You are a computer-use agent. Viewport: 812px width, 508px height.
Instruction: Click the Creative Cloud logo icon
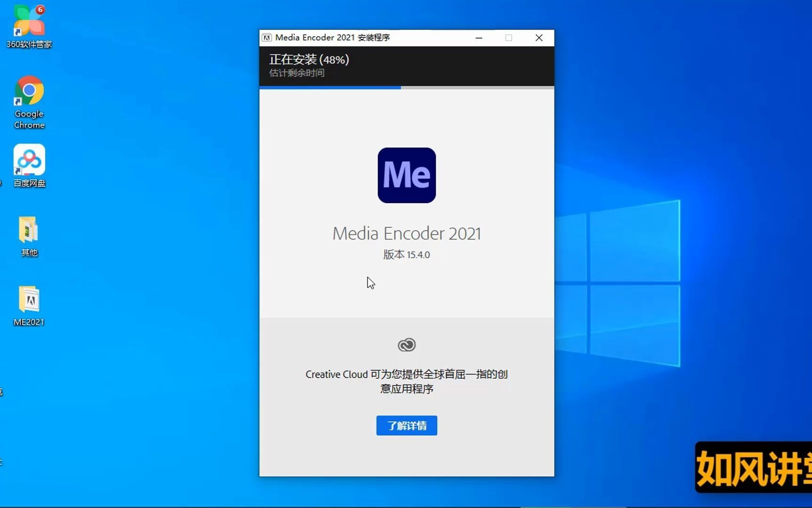[406, 345]
